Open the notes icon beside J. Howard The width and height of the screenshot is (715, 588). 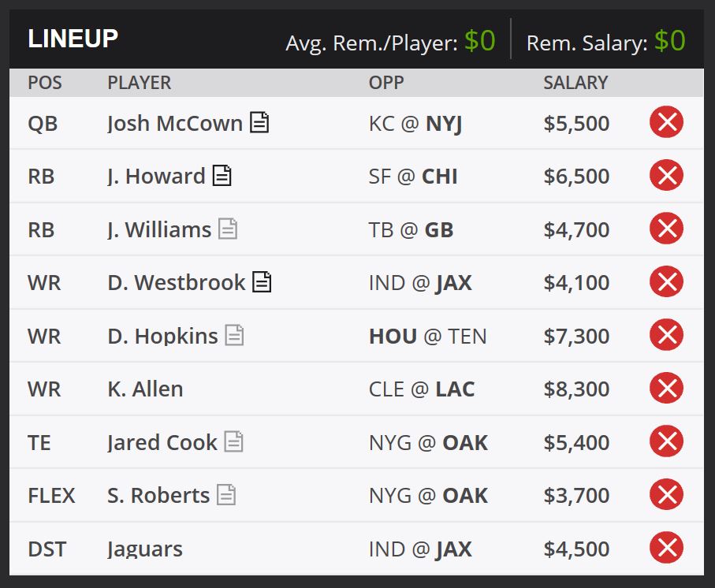coord(222,176)
